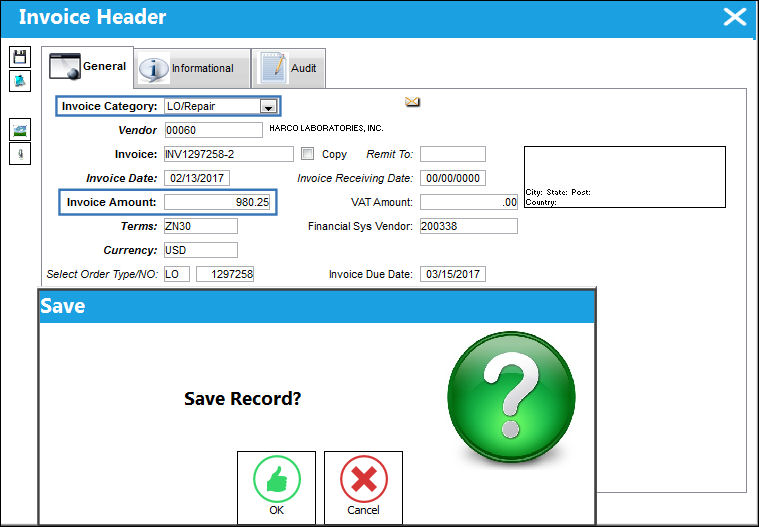Screen dimensions: 759x527
Task: Click the HARCO LABORATORIES, INC. vendor name
Action: click(x=326, y=128)
